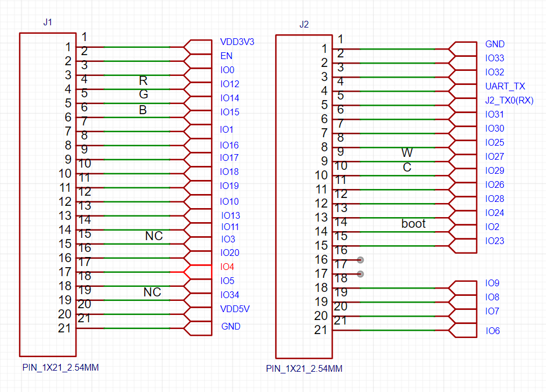Click the NC annotation near IO3 wire
This screenshot has width=546, height=392.
[x=154, y=236]
